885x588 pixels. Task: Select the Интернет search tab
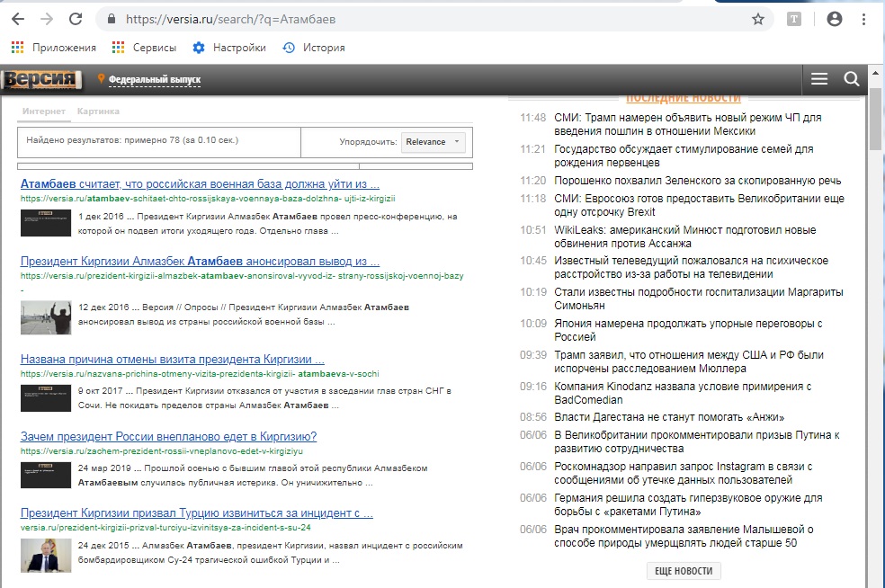[x=44, y=111]
